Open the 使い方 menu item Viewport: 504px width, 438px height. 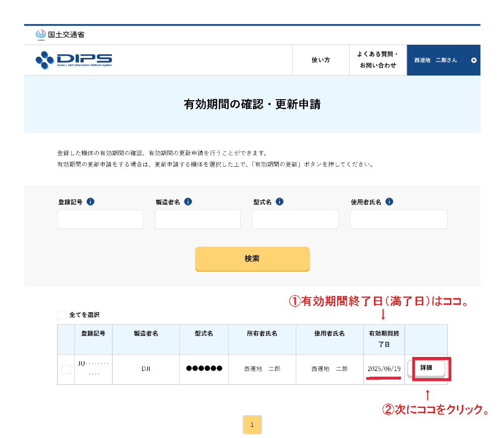point(321,60)
